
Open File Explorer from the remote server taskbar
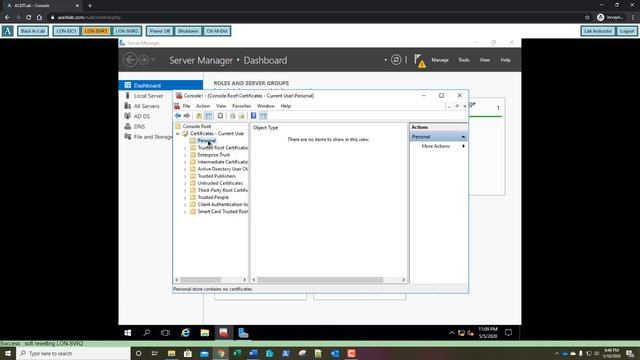coord(205,333)
